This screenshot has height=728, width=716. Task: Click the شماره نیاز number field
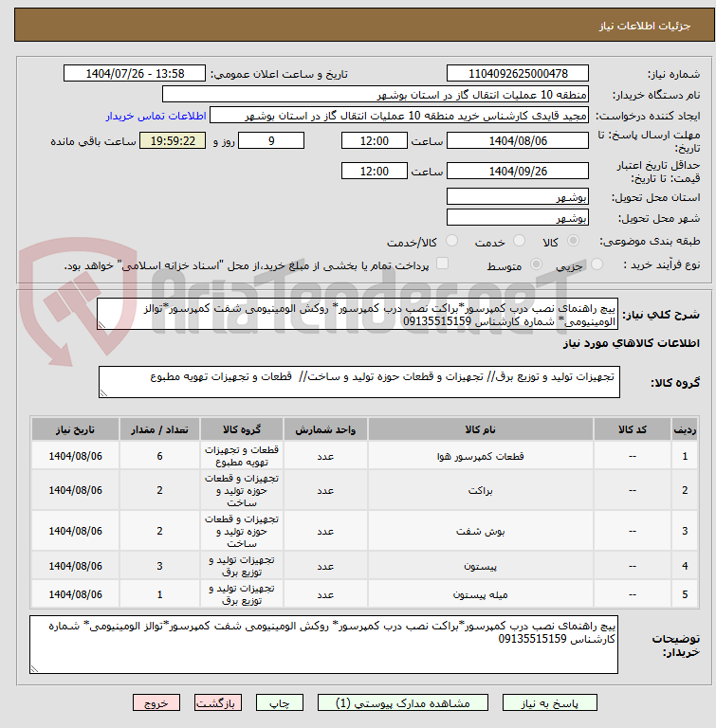(x=518, y=73)
